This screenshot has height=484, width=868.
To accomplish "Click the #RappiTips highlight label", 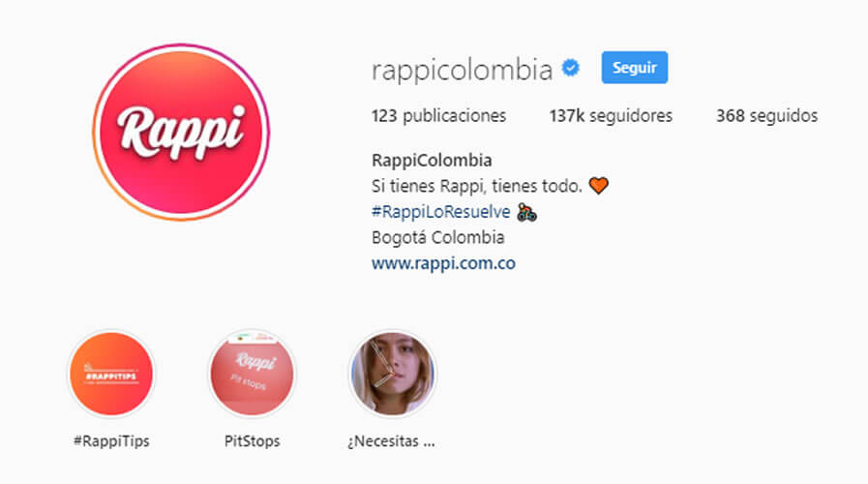I will point(111,441).
